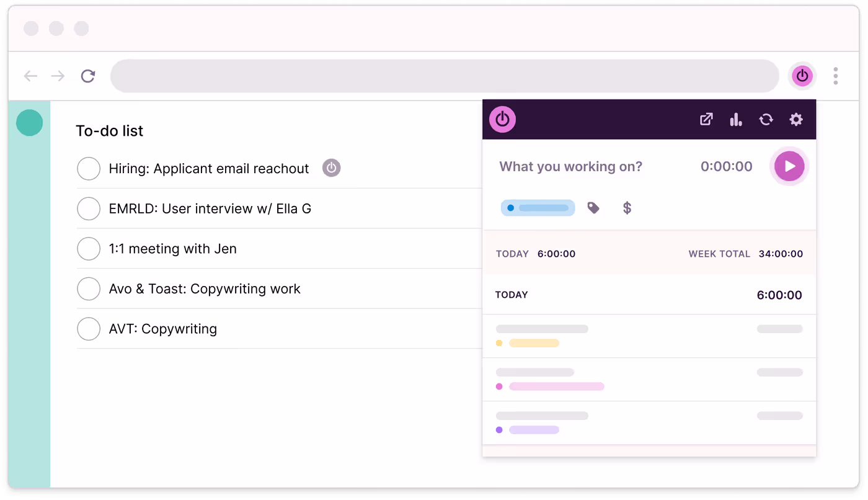Click the 'To-do list' heading
The height and width of the screenshot is (500, 868).
(x=110, y=131)
